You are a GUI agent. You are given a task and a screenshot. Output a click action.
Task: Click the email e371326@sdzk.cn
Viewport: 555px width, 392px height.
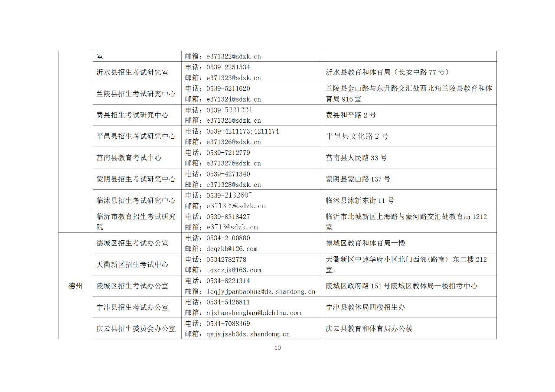233,142
